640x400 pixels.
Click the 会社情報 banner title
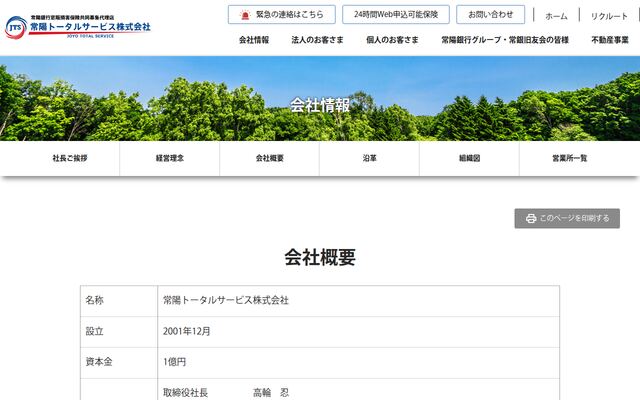click(x=320, y=105)
